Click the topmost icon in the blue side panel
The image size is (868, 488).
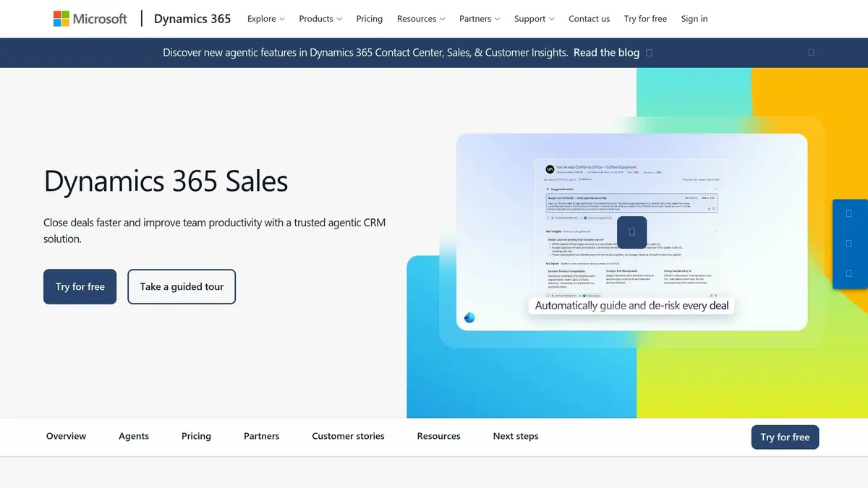pos(848,214)
